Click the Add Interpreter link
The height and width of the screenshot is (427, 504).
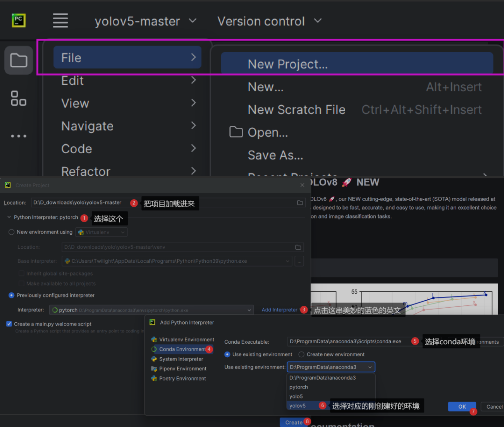click(x=279, y=310)
